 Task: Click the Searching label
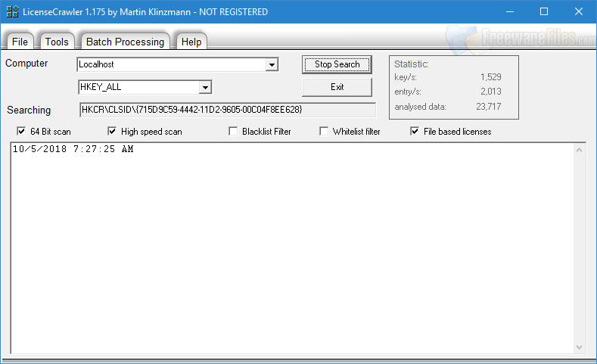pos(29,110)
